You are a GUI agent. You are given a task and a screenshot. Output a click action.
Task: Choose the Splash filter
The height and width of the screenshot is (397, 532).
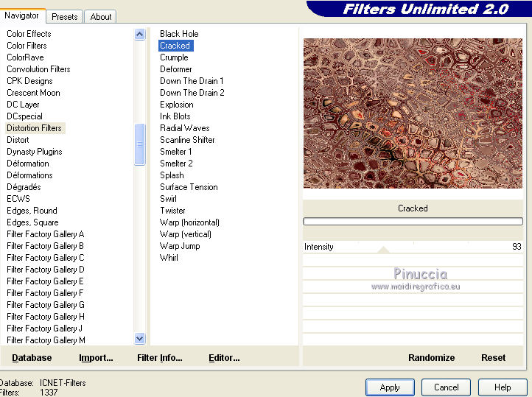point(172,175)
